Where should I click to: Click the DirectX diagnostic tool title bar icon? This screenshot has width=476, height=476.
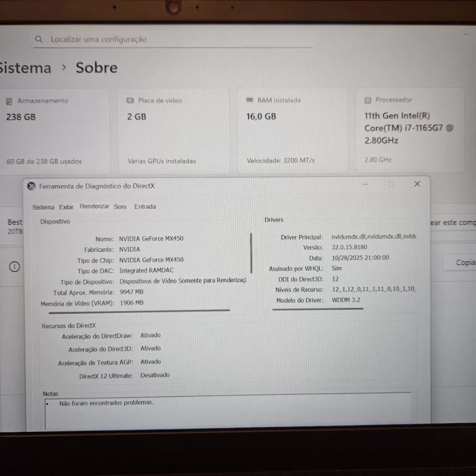(x=31, y=186)
